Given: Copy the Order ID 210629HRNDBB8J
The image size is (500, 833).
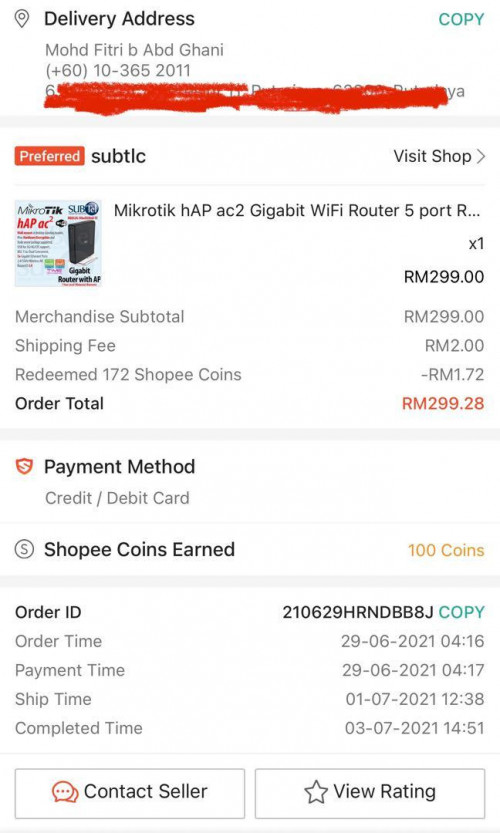Looking at the screenshot, I should pos(461,612).
